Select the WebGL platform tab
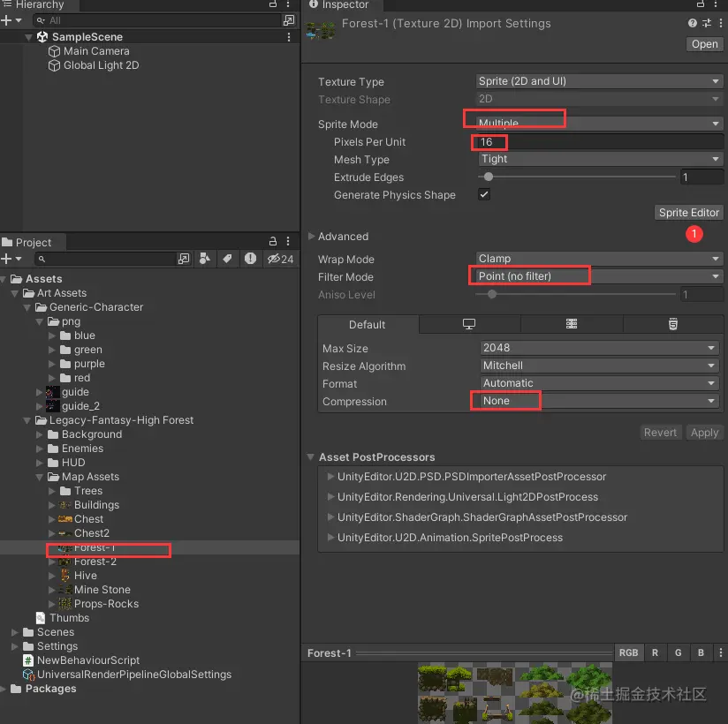The width and height of the screenshot is (728, 724). pos(672,324)
